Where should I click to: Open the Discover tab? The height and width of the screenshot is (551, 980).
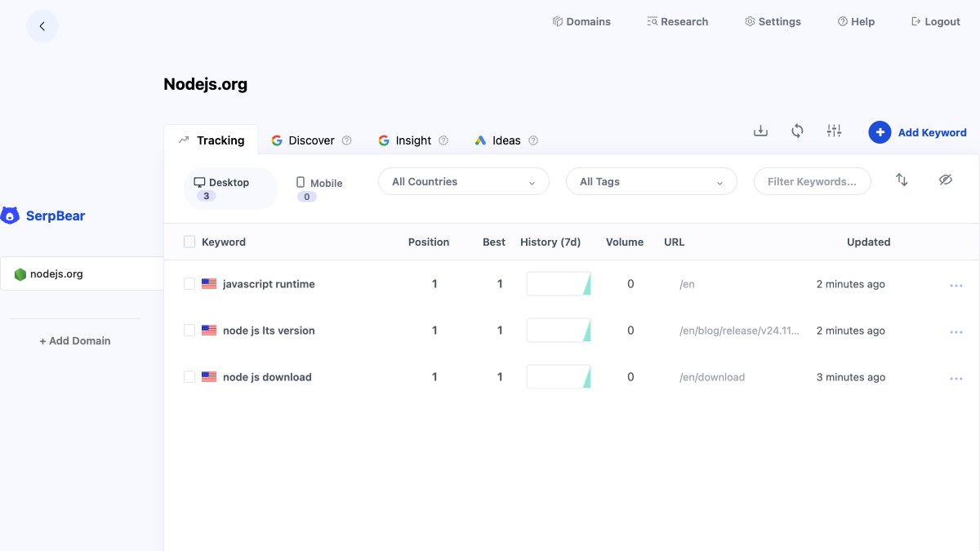pyautogui.click(x=311, y=140)
